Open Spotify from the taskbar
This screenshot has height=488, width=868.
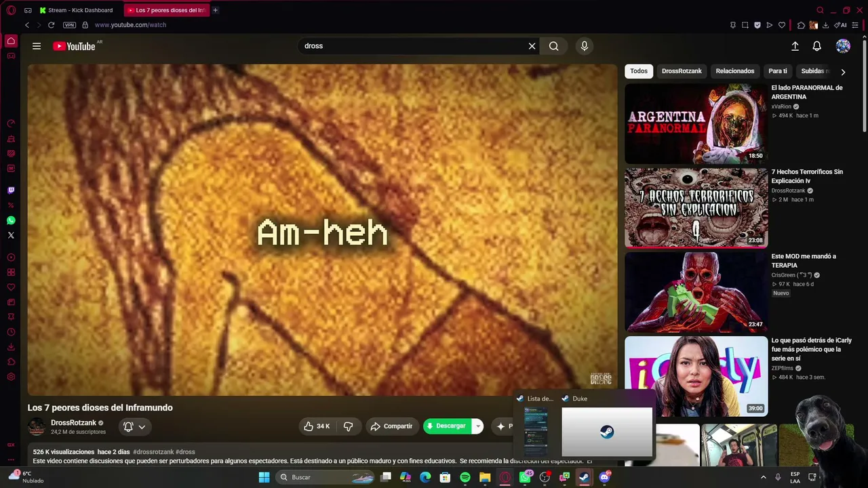465,477
